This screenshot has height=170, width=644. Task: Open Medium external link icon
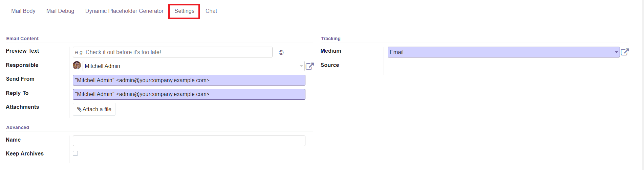click(x=625, y=52)
